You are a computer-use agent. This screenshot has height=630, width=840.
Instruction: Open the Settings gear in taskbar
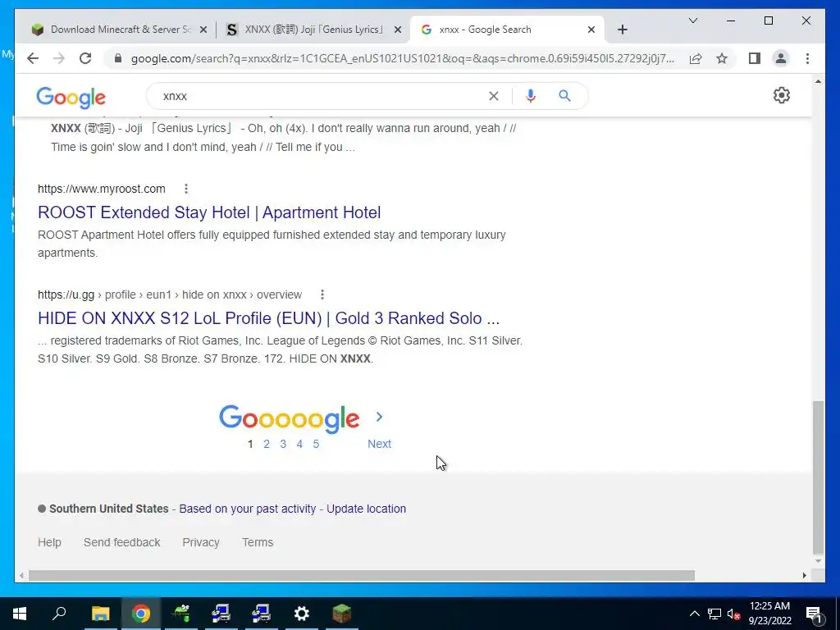[302, 614]
